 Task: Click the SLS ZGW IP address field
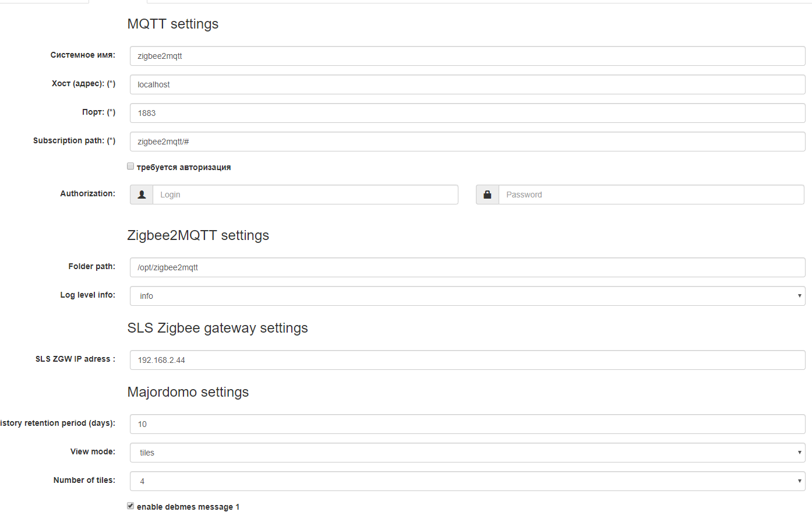click(x=467, y=360)
